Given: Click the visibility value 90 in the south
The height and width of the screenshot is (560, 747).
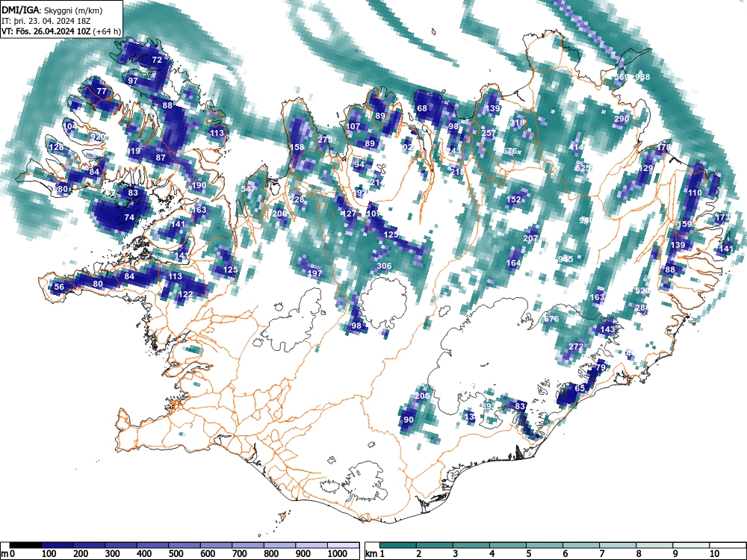Looking at the screenshot, I should pos(409,420).
